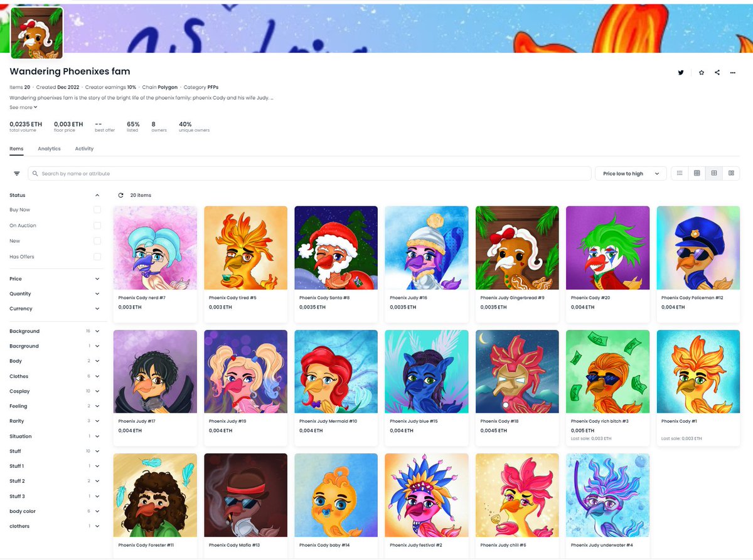753x560 pixels.
Task: Open Phoenix Judy #17 thumbnail
Action: (x=155, y=371)
